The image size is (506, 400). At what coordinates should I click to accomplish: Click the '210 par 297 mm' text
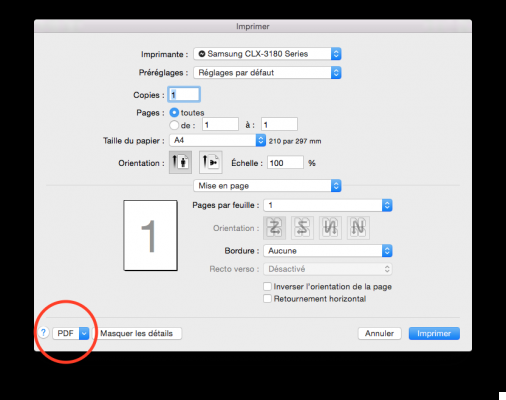coord(295,141)
